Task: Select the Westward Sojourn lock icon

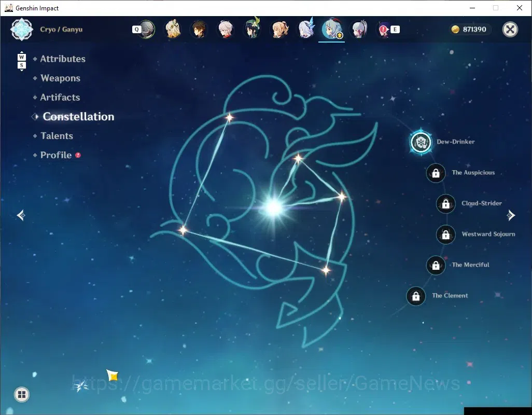Action: [445, 234]
